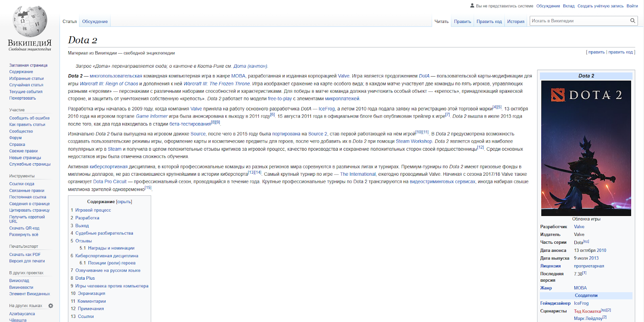Go to Заглавная страница
Viewport: 644px width, 322px height.
(28, 65)
